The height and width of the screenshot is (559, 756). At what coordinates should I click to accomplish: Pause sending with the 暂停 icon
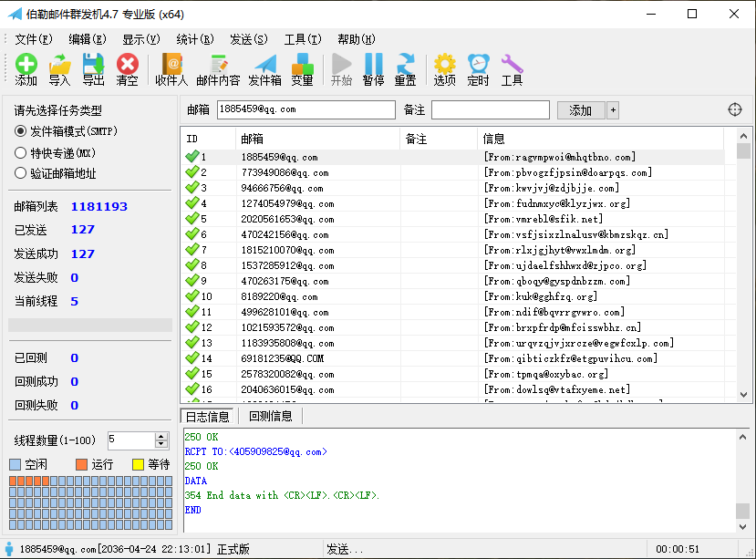click(374, 66)
